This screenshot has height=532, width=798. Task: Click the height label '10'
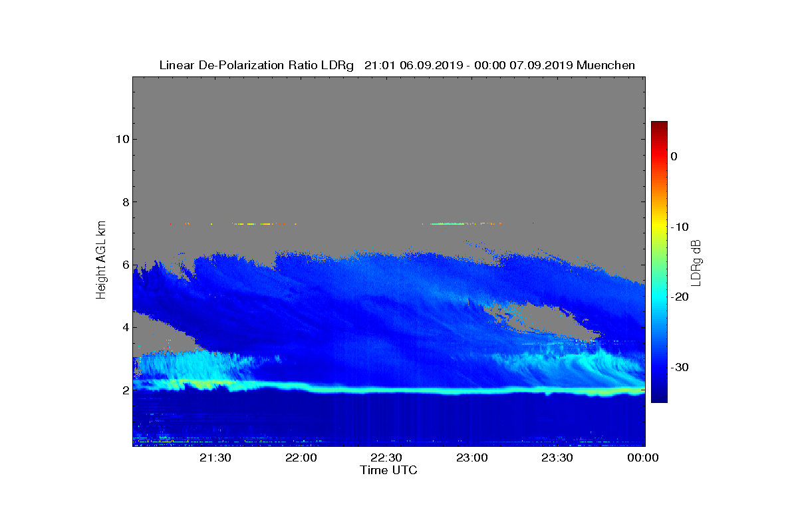121,139
